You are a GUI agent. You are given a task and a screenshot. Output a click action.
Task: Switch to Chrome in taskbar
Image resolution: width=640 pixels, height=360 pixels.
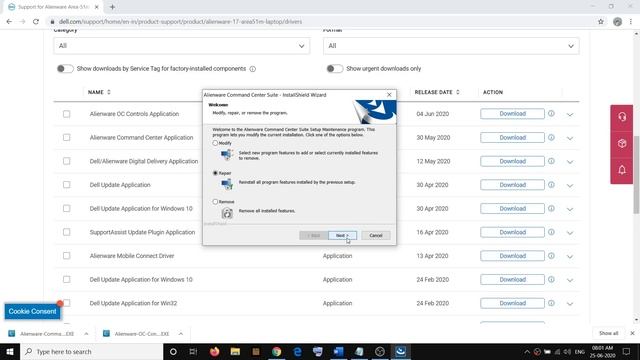point(276,351)
